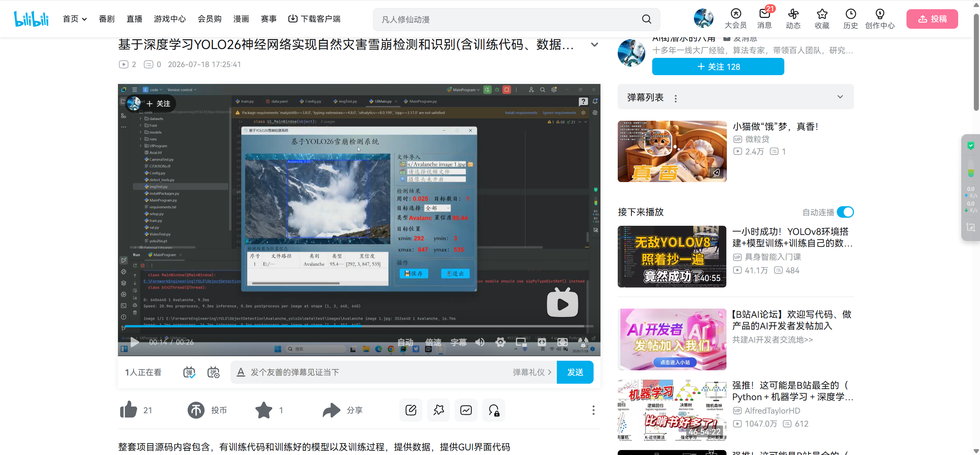The image size is (980, 455).
Task: Open the 历史 history clock icon
Action: click(851, 19)
